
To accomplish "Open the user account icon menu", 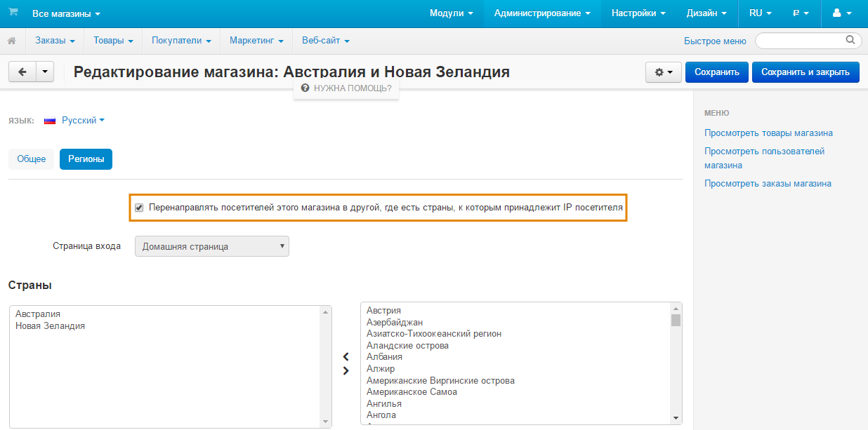I will [x=841, y=13].
